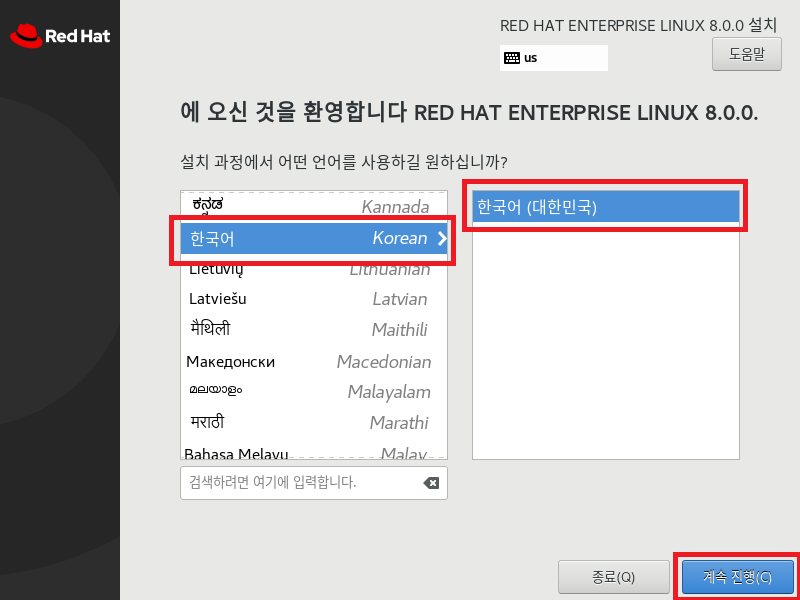Quit the installer with 종료(Q)
This screenshot has width=800, height=600.
[x=613, y=577]
